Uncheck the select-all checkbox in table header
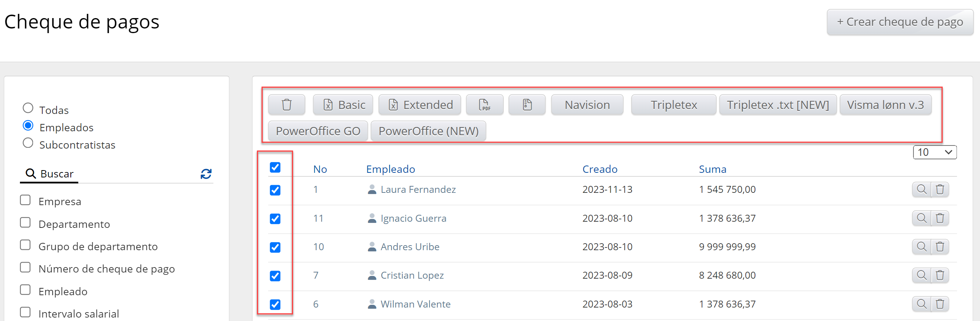The height and width of the screenshot is (321, 980). [x=275, y=167]
